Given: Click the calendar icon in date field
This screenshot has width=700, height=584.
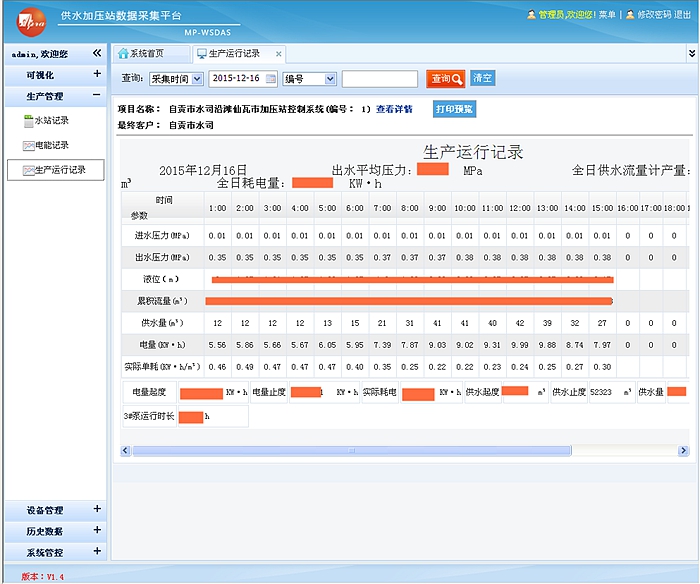Looking at the screenshot, I should click(270, 78).
